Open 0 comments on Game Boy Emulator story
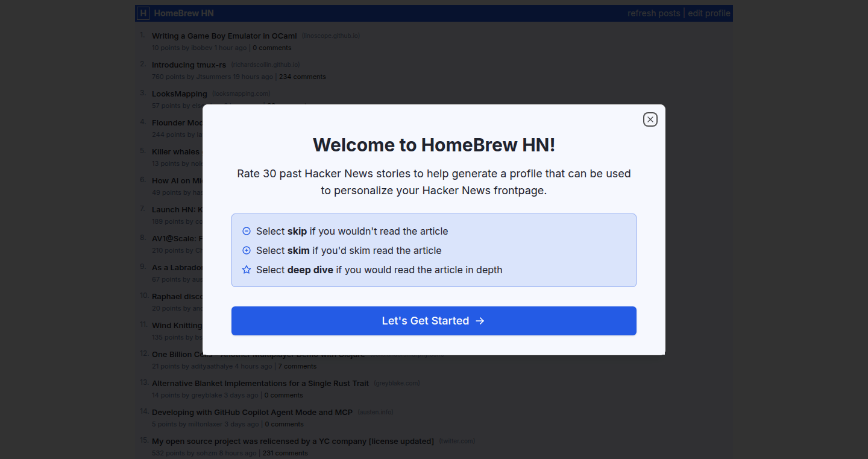Viewport: 868px width, 459px height. (272, 48)
